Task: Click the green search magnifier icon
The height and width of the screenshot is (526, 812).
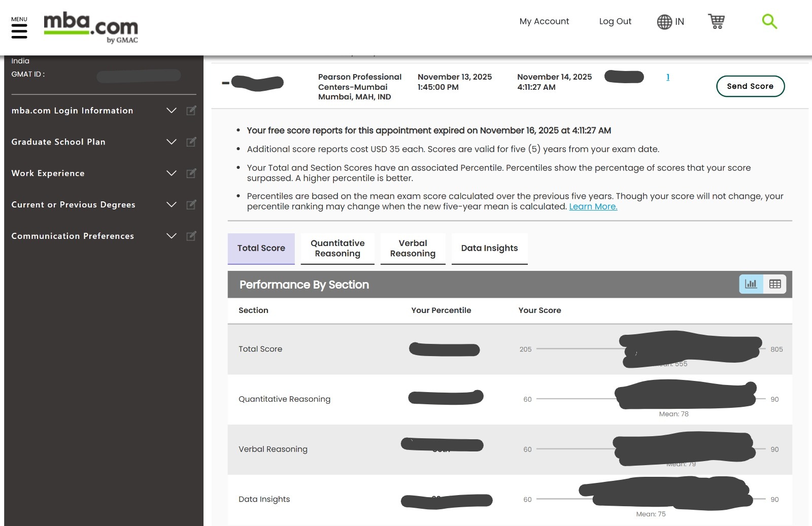Action: 769,21
